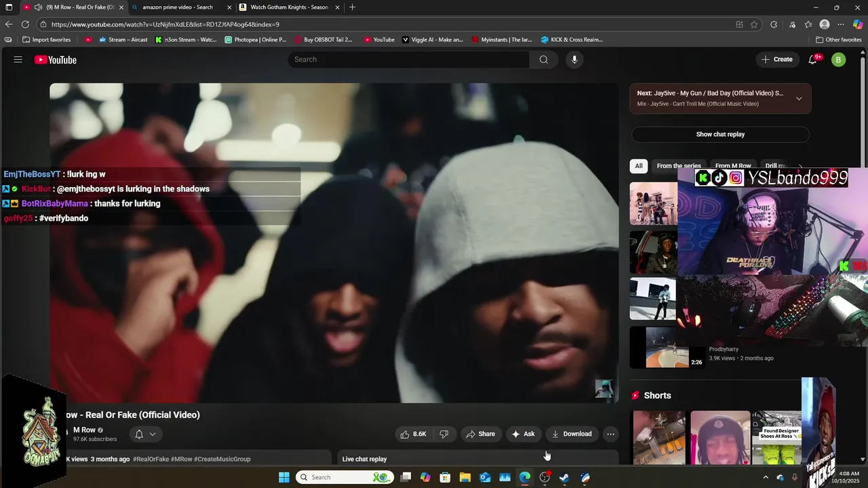Viewport: 868px width, 488px height.
Task: Click the #RealOrFake hashtag
Action: coord(151,459)
